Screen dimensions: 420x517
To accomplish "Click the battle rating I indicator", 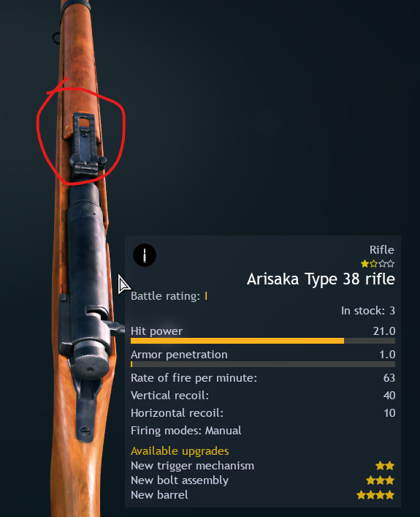I will point(206,296).
